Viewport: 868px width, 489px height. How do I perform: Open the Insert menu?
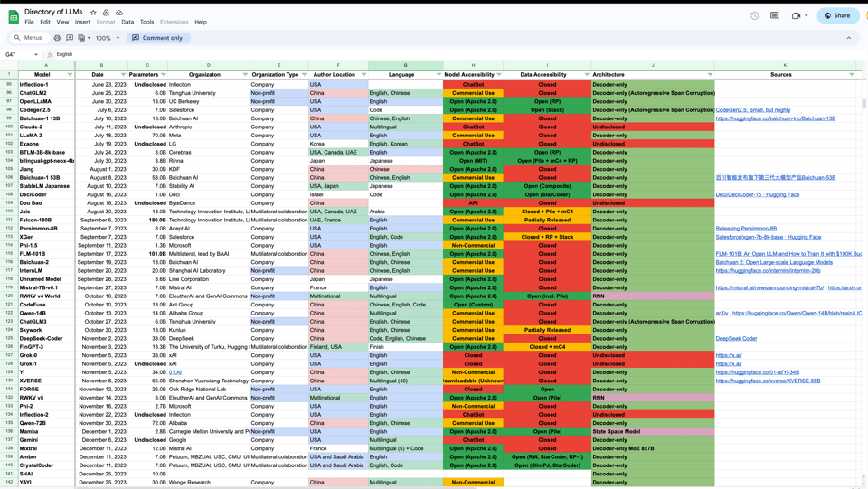click(82, 22)
